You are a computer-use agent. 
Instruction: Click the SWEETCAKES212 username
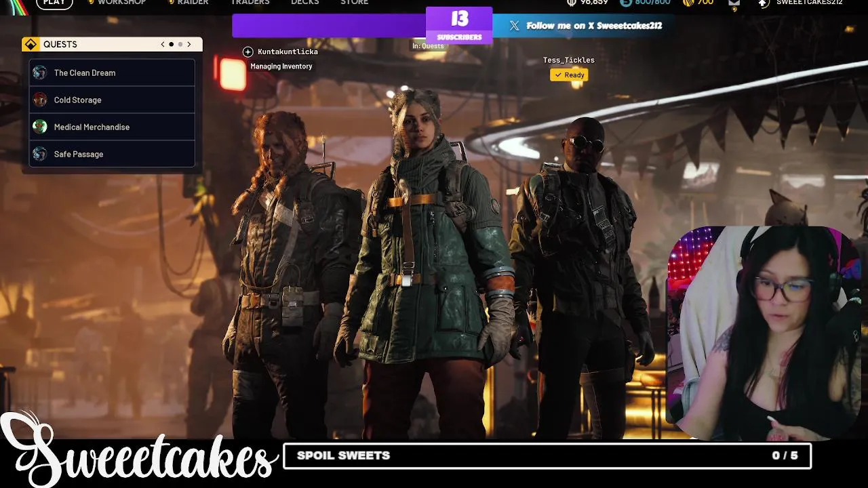pos(809,3)
